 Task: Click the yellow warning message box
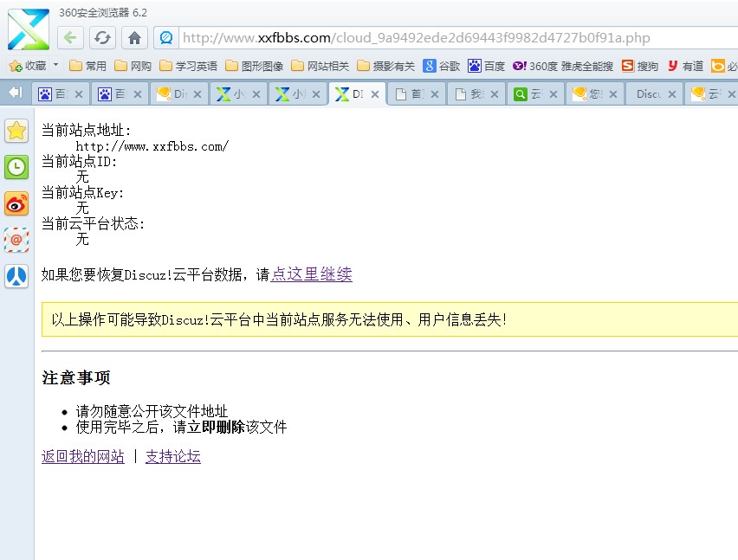[x=390, y=319]
